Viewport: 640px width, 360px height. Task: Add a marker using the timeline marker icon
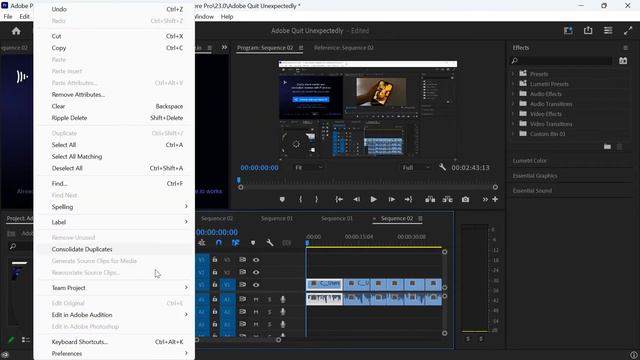(253, 243)
